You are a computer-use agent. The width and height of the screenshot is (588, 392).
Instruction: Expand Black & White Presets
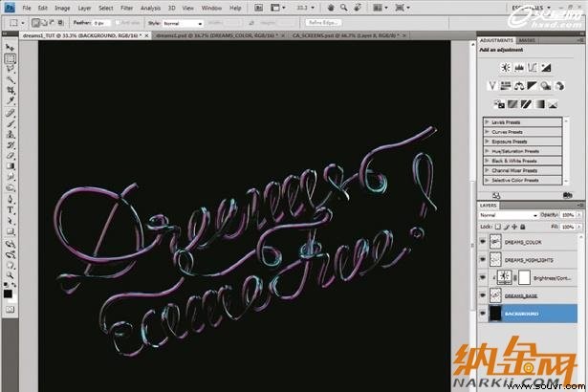487,161
